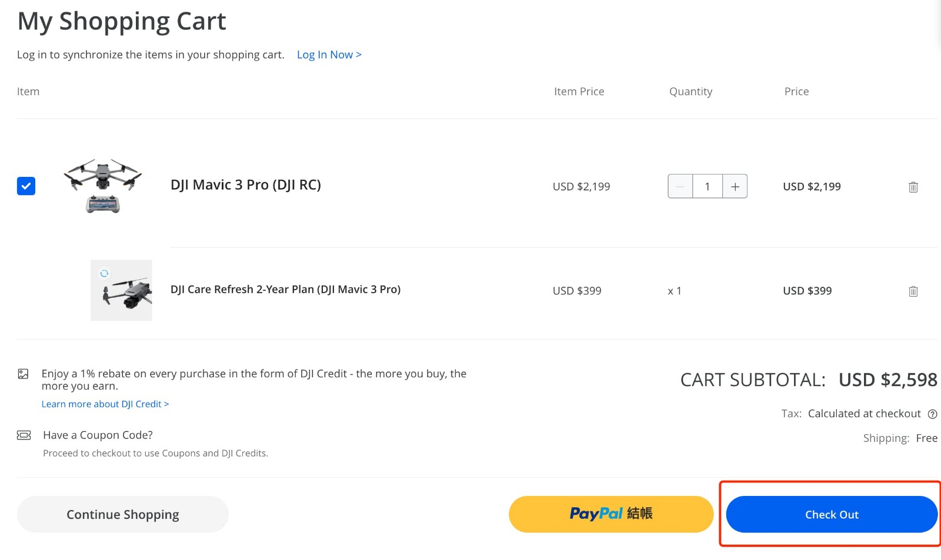Click the Item column header

click(x=28, y=91)
